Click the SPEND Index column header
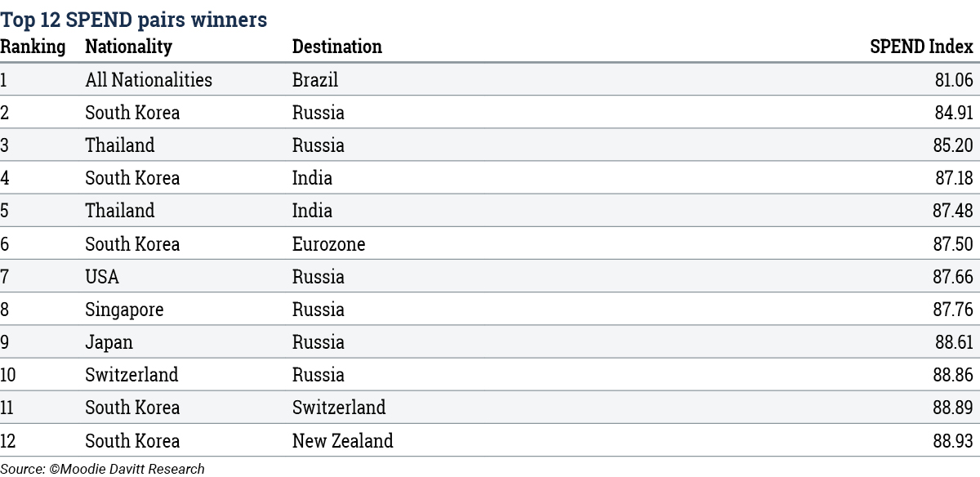The width and height of the screenshot is (980, 477). click(921, 47)
